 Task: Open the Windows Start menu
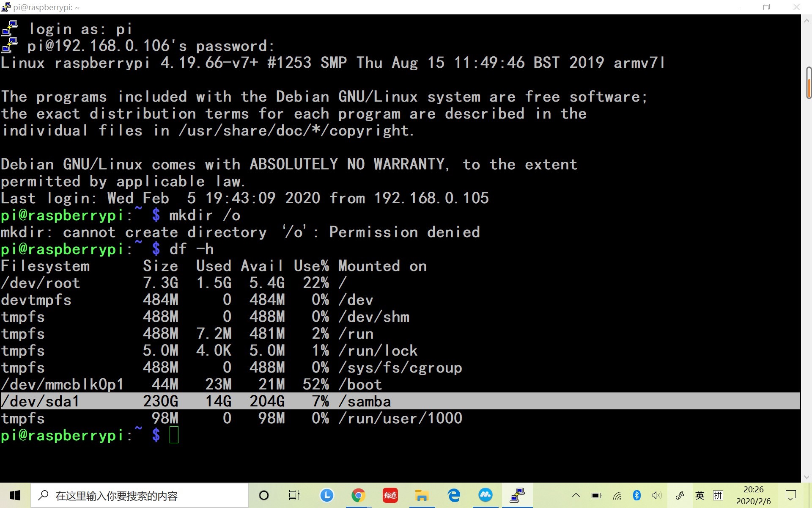(15, 495)
